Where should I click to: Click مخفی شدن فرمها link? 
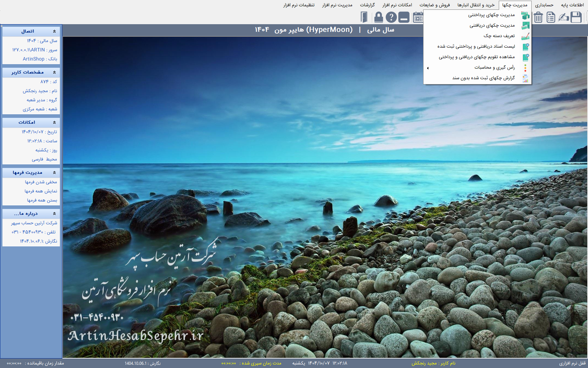point(41,182)
